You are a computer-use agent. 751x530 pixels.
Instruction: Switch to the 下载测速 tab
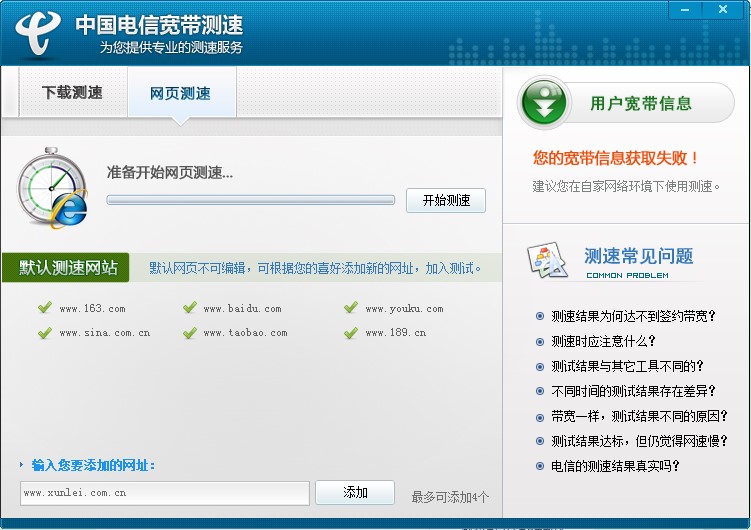(72, 92)
